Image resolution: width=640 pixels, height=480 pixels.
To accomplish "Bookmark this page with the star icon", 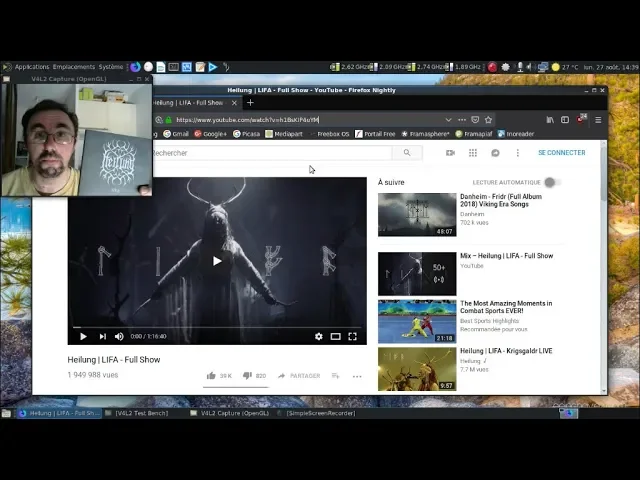I will [489, 120].
